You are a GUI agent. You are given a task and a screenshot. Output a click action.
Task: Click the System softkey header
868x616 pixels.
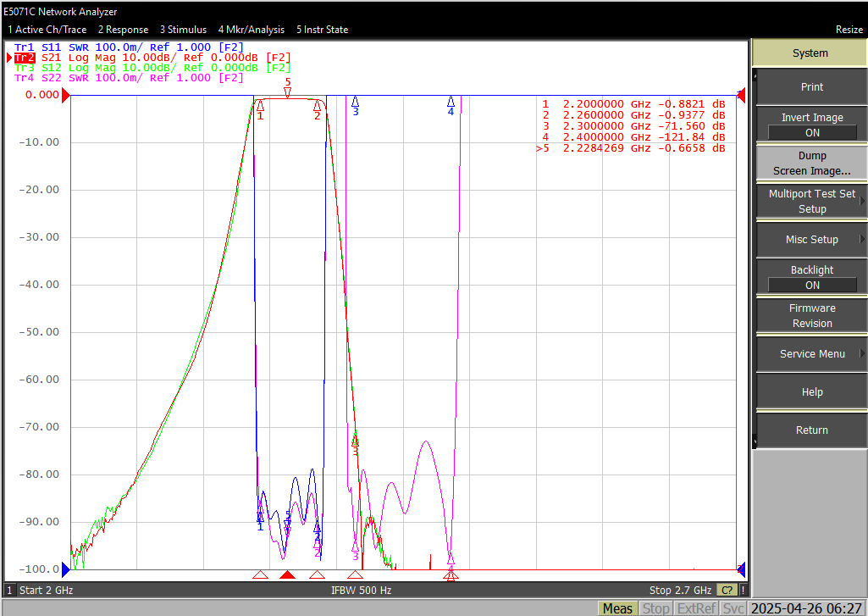point(810,53)
